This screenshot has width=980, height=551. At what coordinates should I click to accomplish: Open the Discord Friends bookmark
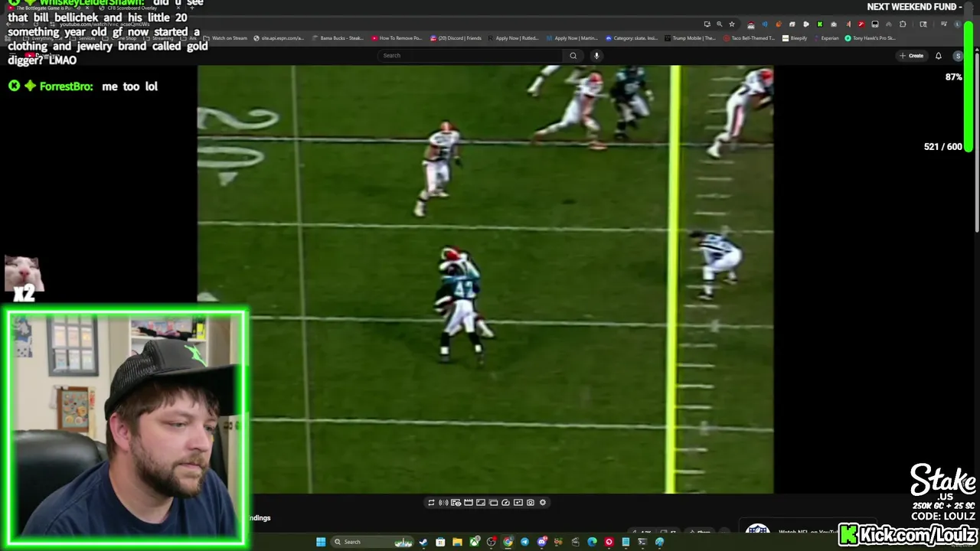pos(456,37)
